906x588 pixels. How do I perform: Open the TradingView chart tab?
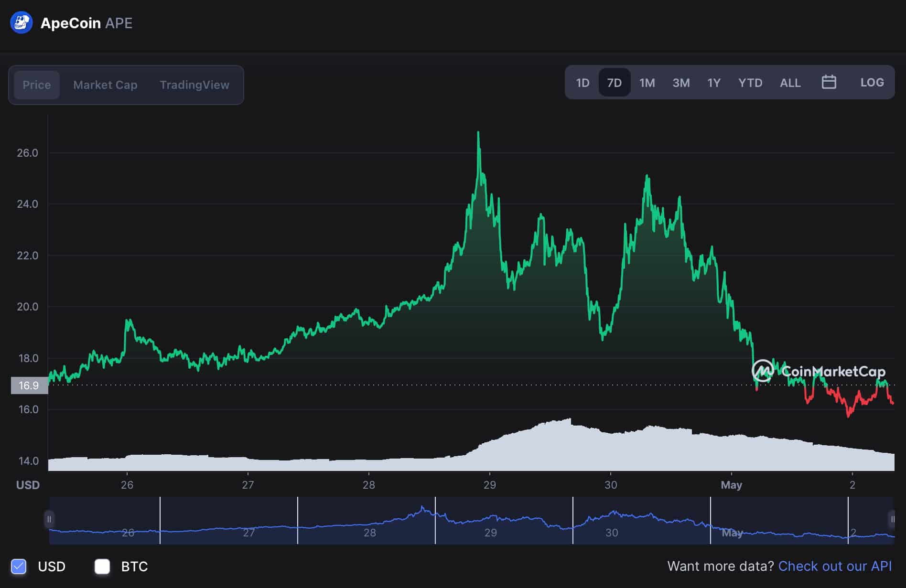(x=194, y=85)
